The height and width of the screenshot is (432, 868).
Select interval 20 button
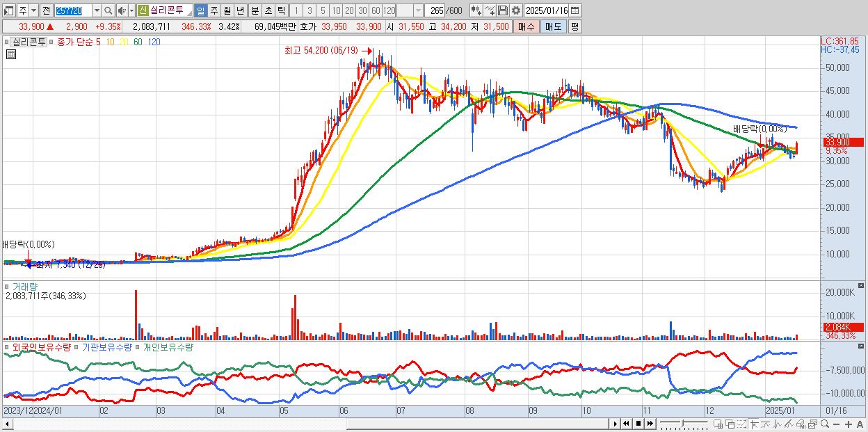pos(349,10)
